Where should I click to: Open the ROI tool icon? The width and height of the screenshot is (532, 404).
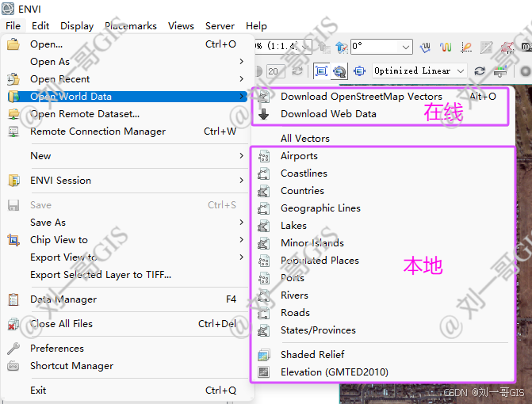click(x=507, y=47)
